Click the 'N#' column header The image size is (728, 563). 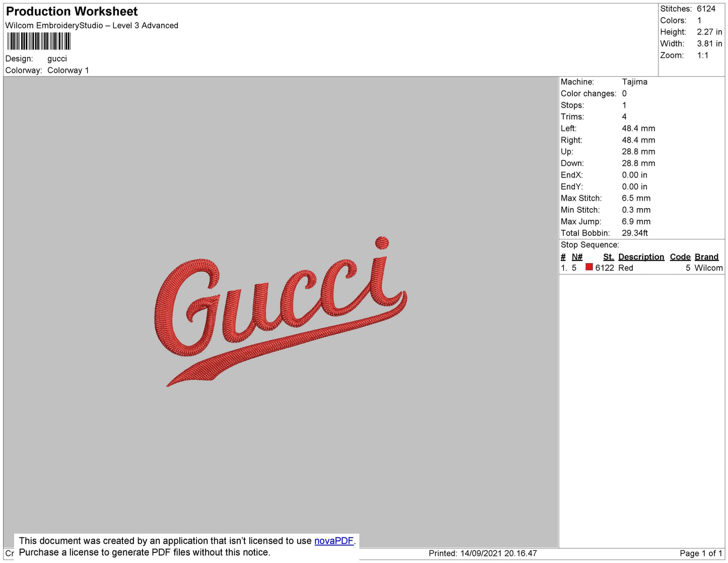coord(577,257)
